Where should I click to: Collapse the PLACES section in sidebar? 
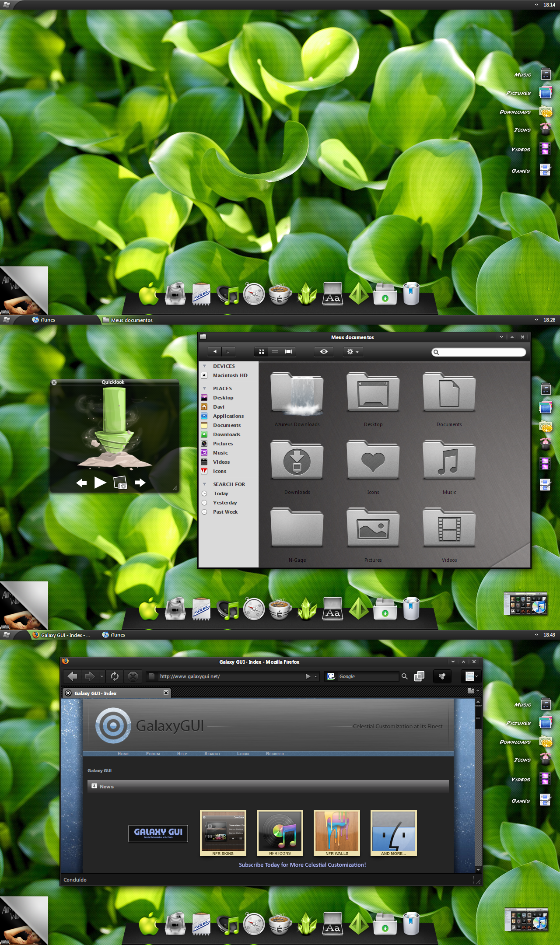(x=204, y=388)
